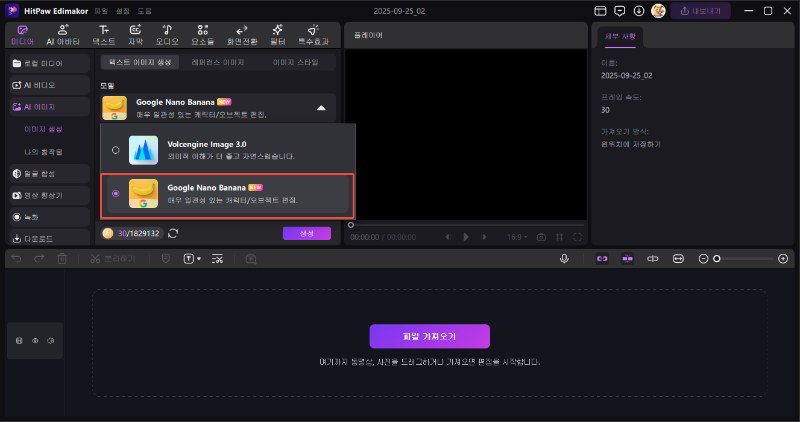Select My Creations sub-item under AI Image
Screen dimensions: 800x422
pos(43,152)
